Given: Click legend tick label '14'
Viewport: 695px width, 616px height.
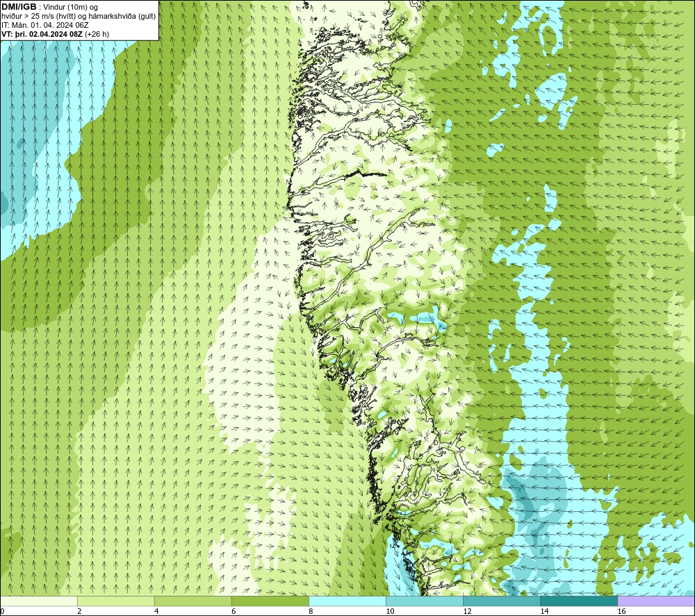Looking at the screenshot, I should click(544, 612).
